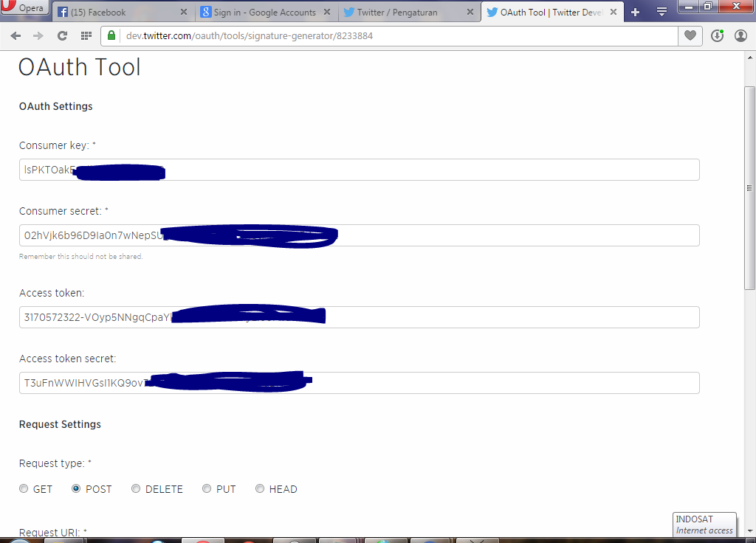Go forward with the forward arrow
756x543 pixels.
[38, 35]
